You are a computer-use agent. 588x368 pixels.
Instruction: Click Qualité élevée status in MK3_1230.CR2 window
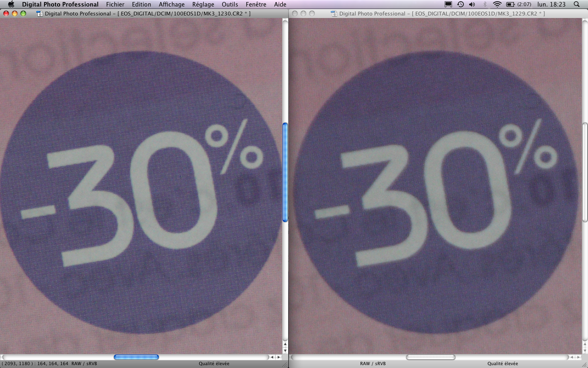point(214,364)
